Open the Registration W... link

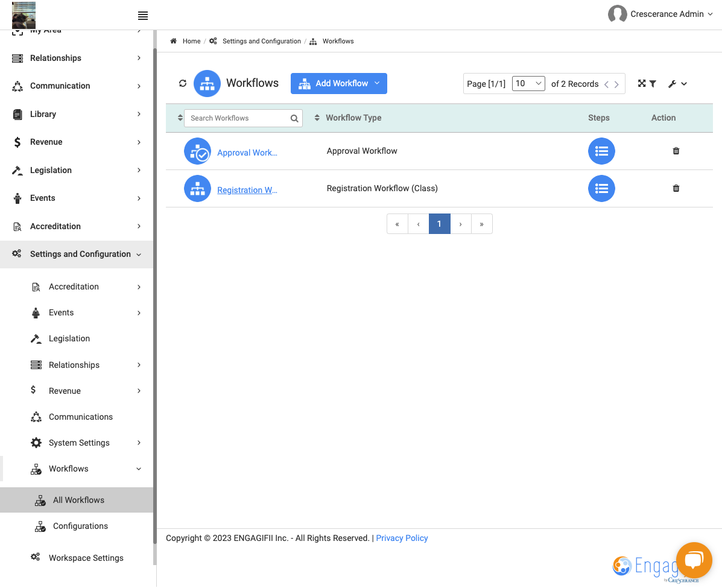coord(247,190)
